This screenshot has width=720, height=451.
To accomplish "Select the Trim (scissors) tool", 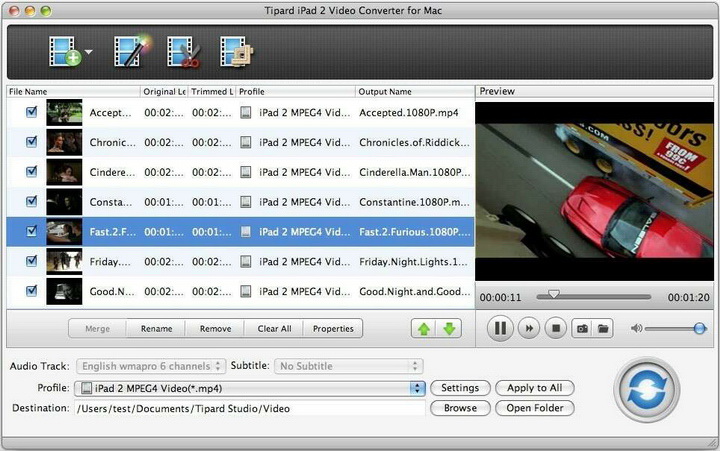I will tap(184, 52).
